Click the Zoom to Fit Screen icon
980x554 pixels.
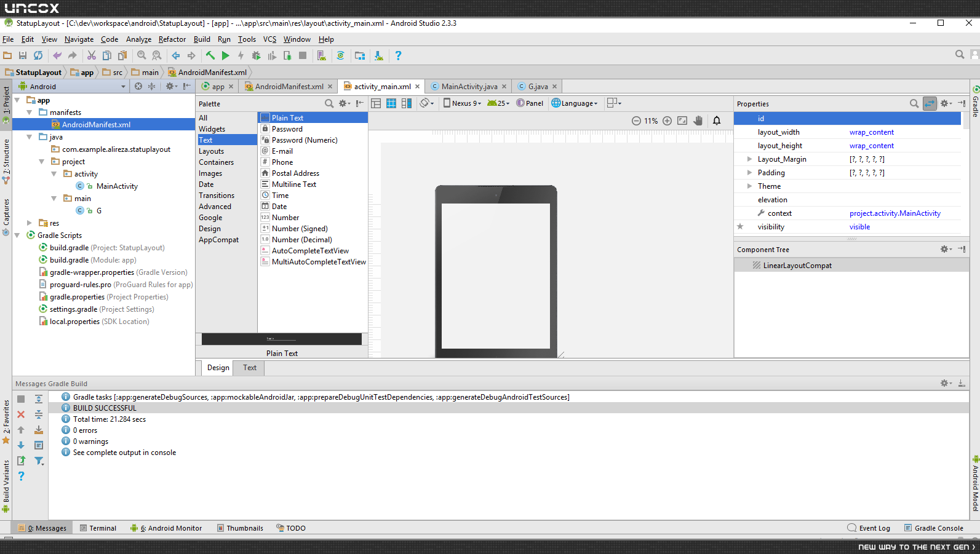pyautogui.click(x=682, y=121)
